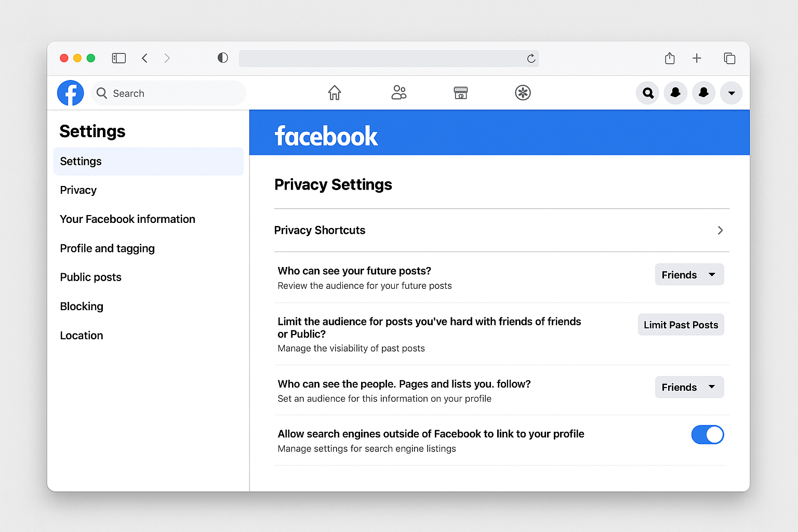
Task: Disable search engine linking to your profile
Action: [x=708, y=435]
